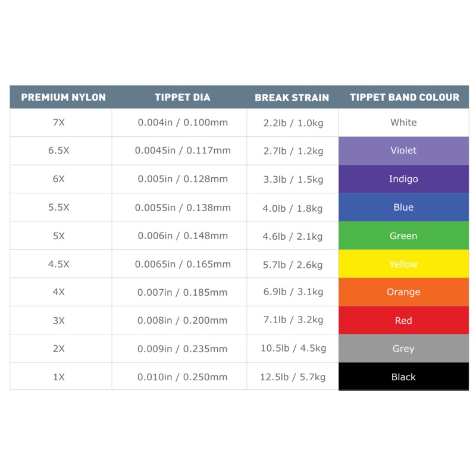Click the Red tippet band cell
Viewport: 476px width, 476px height.
tap(403, 320)
